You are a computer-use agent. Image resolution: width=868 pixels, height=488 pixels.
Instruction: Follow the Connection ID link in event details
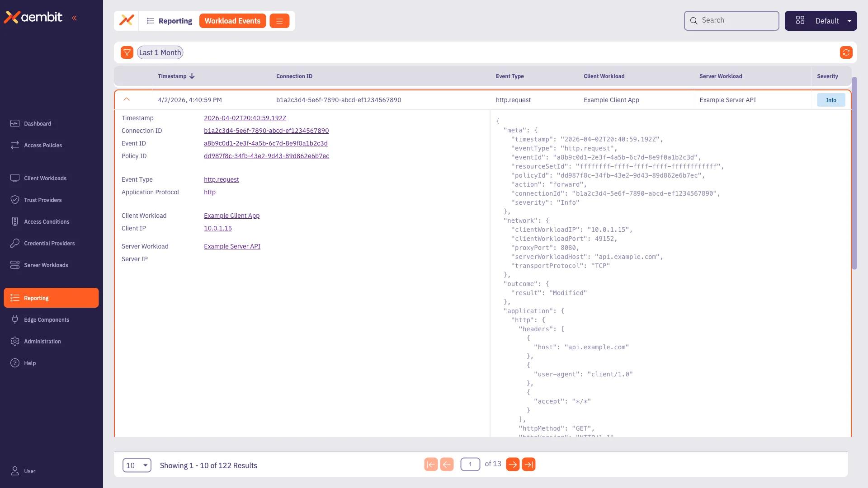click(266, 131)
